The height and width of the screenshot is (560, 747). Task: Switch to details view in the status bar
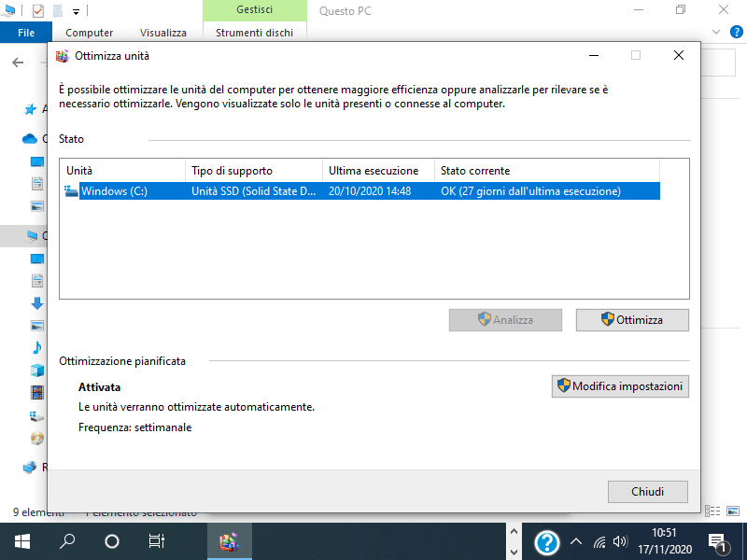click(x=712, y=511)
